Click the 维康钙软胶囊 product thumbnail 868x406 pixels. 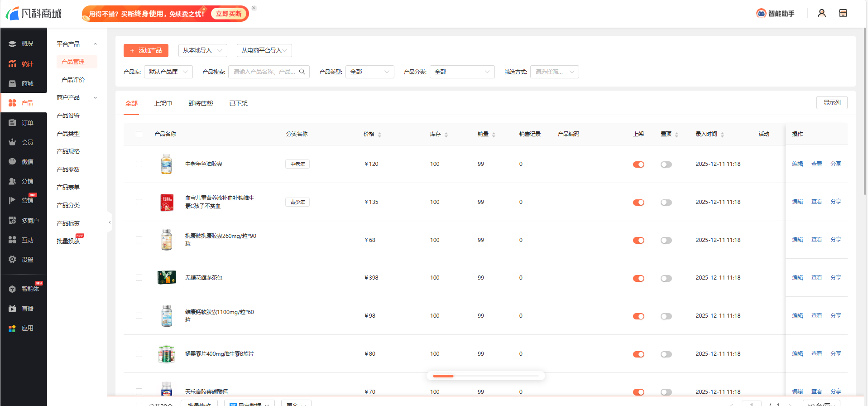pyautogui.click(x=167, y=316)
